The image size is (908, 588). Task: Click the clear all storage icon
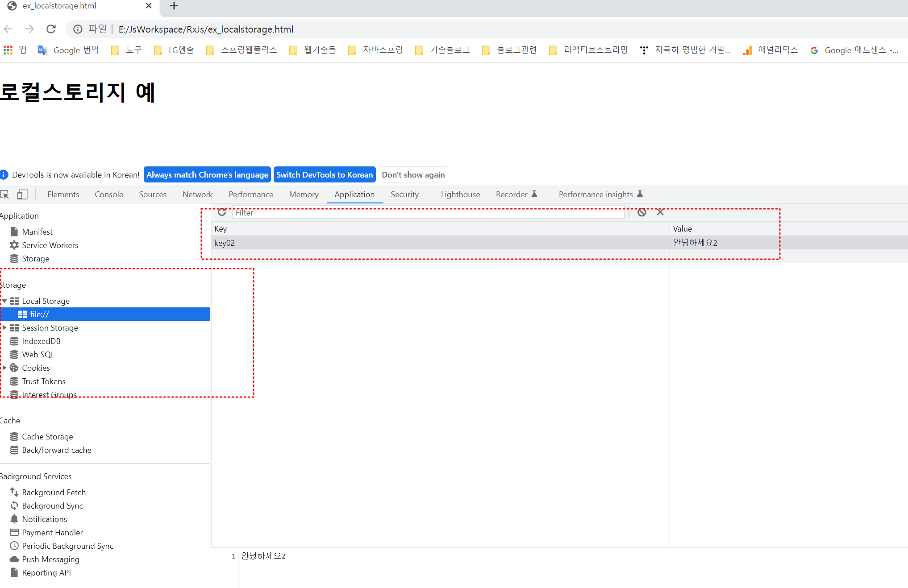[x=641, y=212]
